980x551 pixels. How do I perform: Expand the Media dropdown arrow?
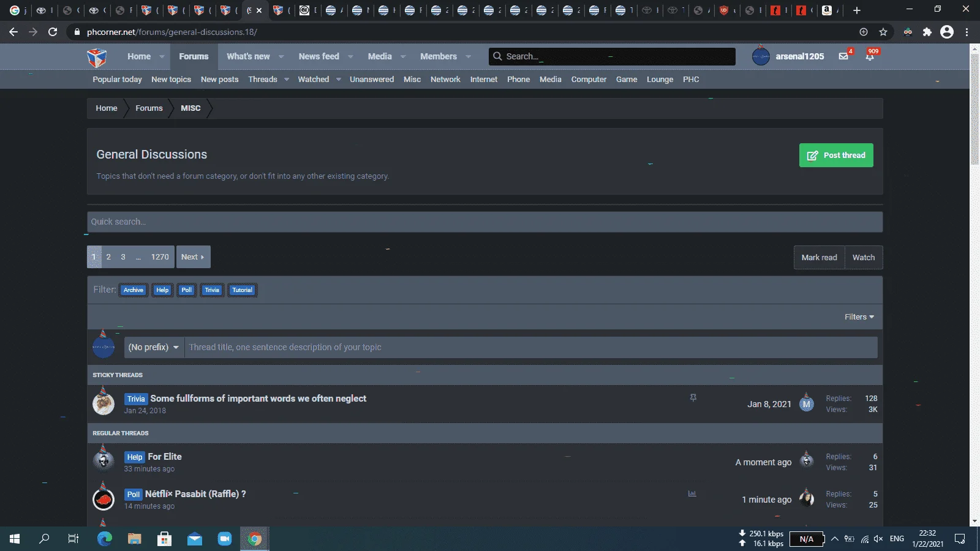(403, 56)
